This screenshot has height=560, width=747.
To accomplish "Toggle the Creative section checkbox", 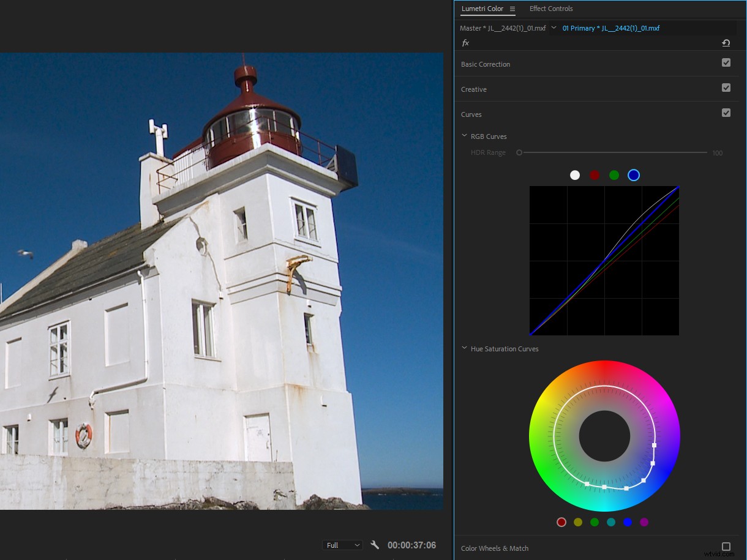I will point(726,87).
